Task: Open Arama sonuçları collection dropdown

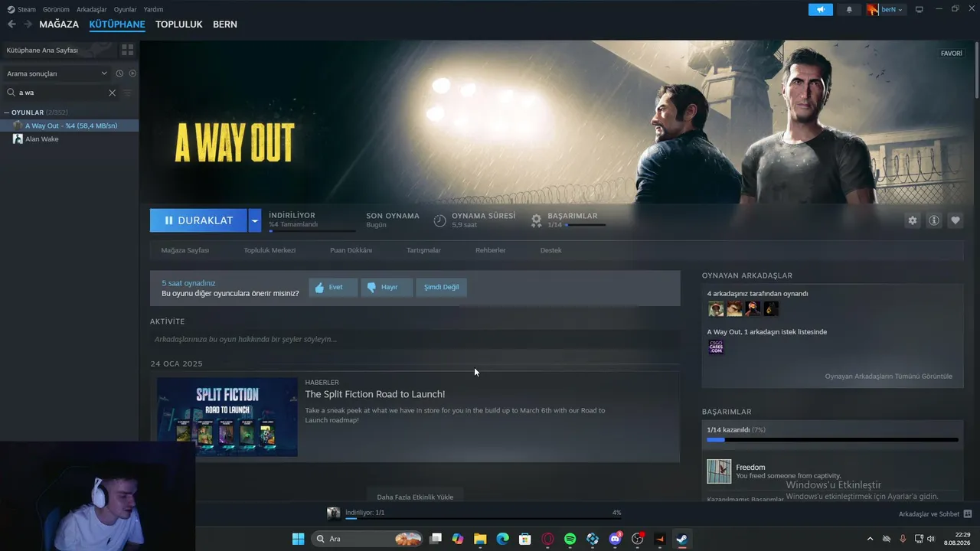Action: click(57, 73)
